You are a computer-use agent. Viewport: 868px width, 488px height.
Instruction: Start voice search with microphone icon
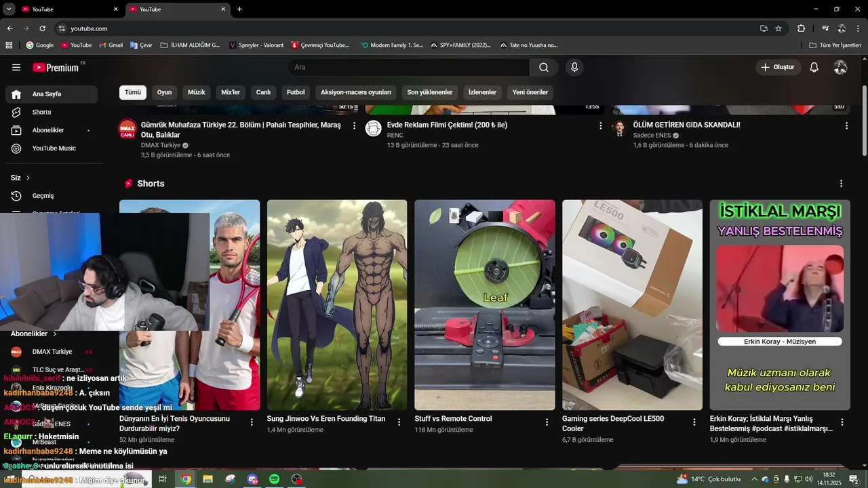coord(574,67)
